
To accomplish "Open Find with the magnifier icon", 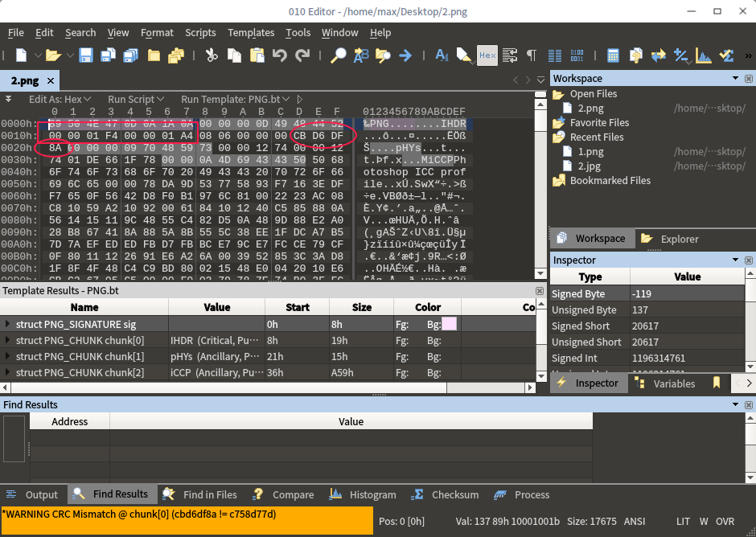I will point(339,55).
